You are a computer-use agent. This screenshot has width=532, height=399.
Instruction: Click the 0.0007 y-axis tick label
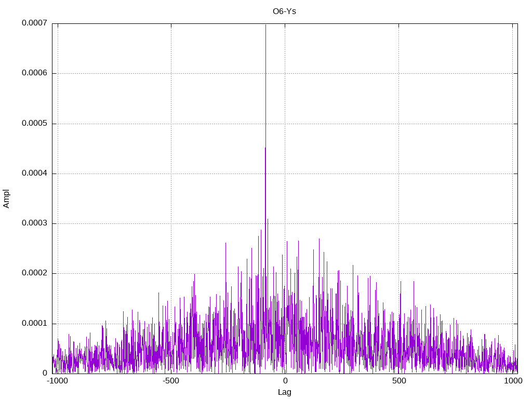(x=35, y=23)
